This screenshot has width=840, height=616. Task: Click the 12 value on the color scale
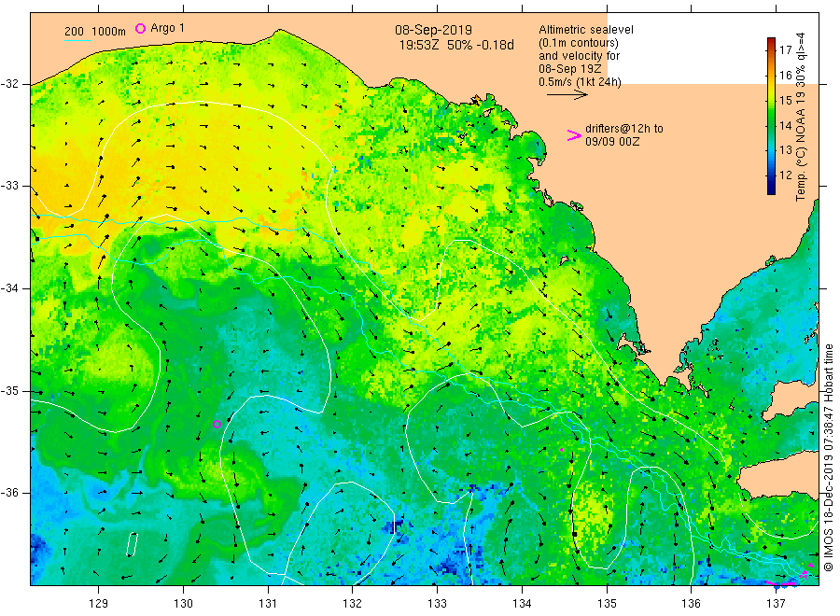click(785, 175)
